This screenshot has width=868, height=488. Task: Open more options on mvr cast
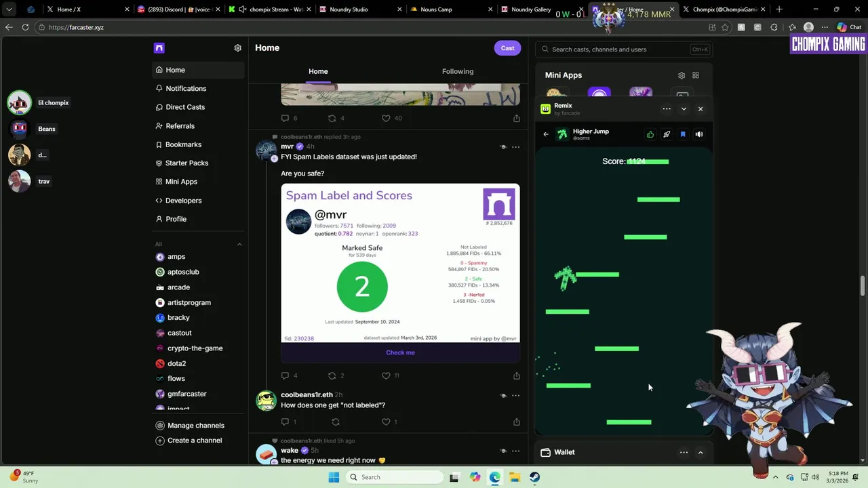tap(515, 146)
